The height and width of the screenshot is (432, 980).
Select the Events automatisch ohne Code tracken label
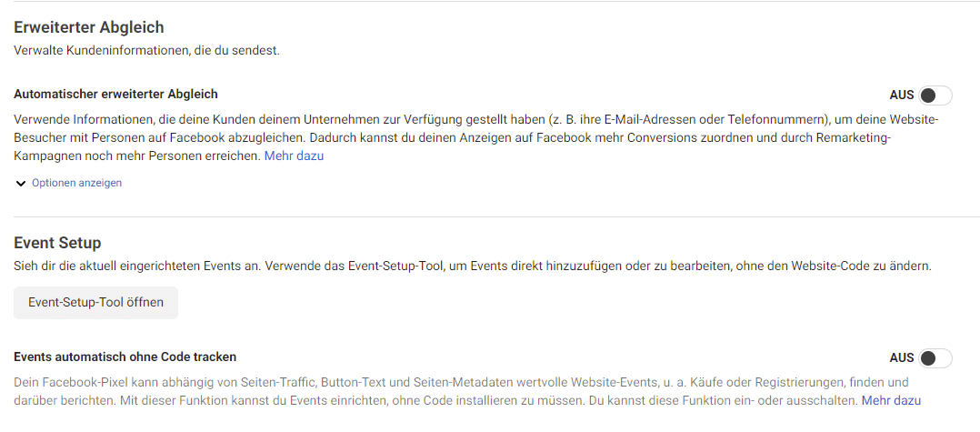[x=125, y=357]
